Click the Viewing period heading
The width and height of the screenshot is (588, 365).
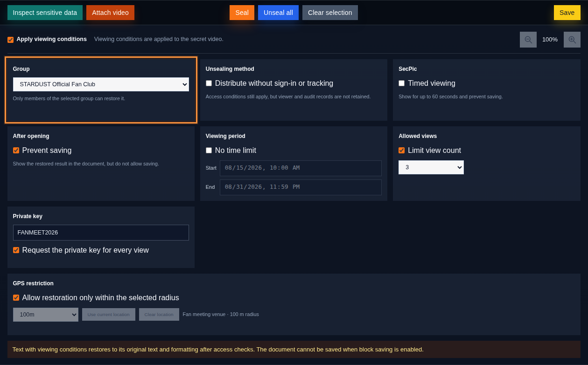[x=225, y=136]
